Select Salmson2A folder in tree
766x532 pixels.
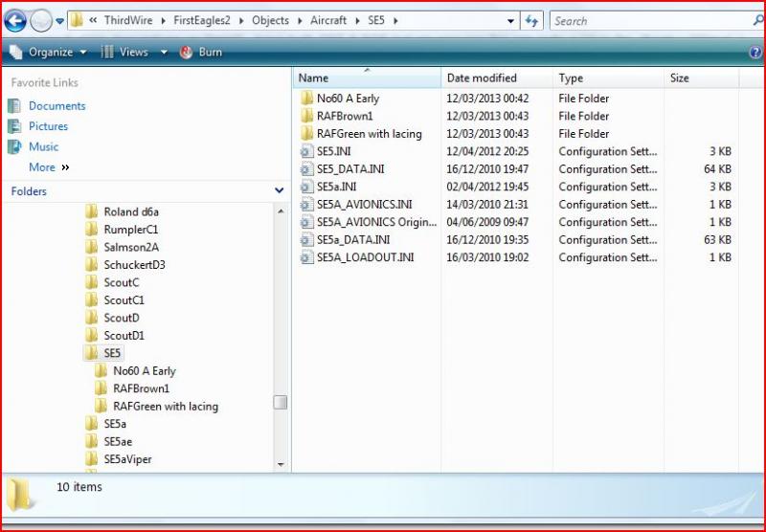123,247
